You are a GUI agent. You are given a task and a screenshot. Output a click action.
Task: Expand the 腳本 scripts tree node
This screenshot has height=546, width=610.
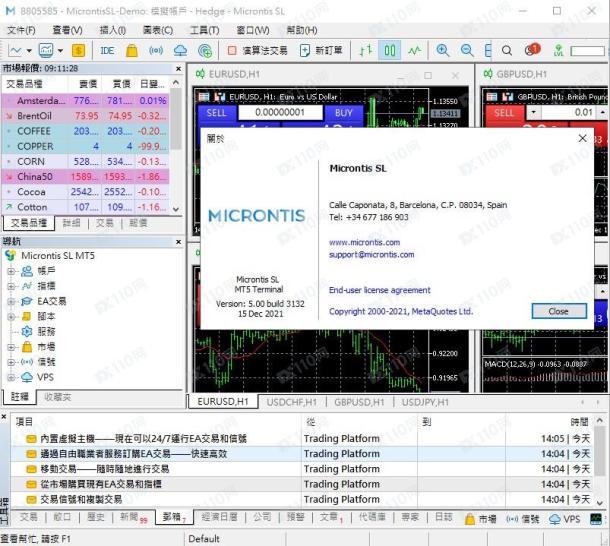[x=11, y=317]
